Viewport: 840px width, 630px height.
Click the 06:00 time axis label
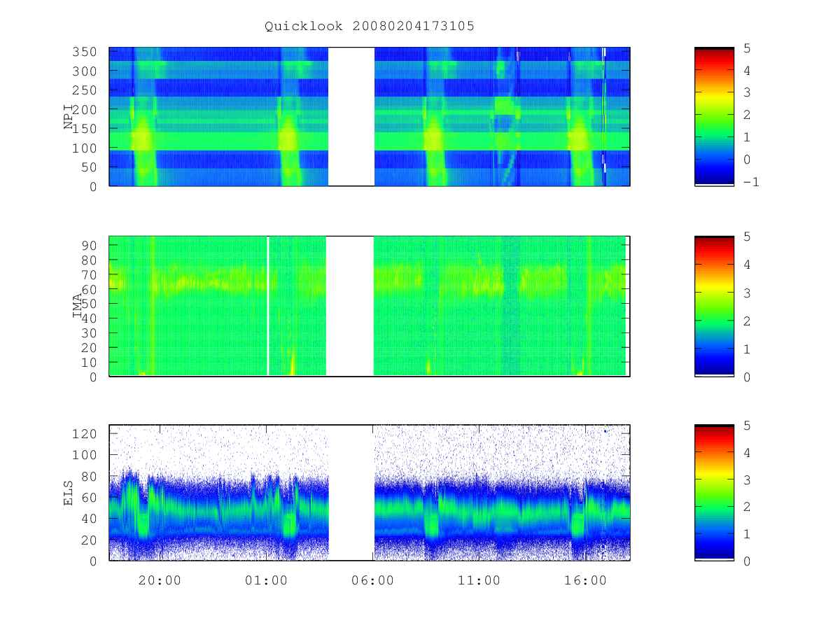pos(373,580)
